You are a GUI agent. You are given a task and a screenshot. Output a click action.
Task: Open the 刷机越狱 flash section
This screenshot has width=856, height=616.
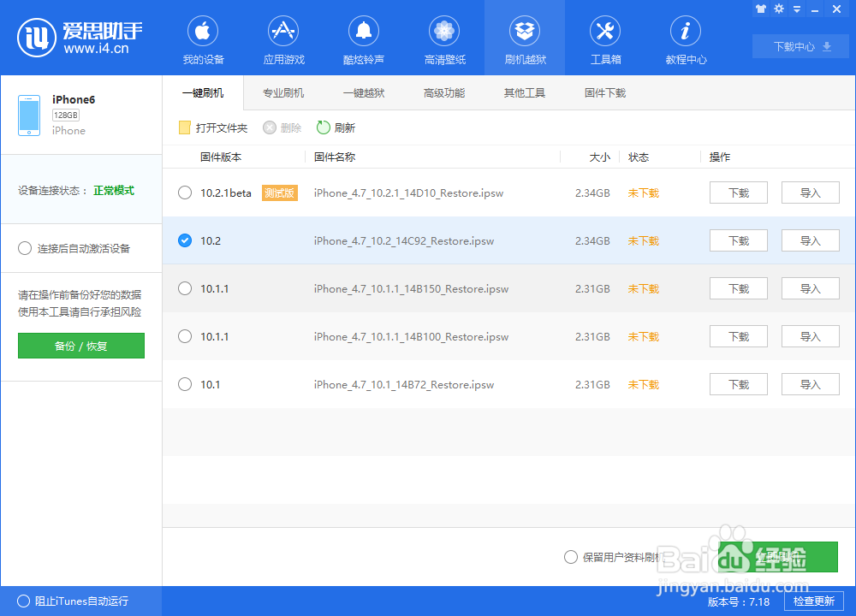[525, 39]
